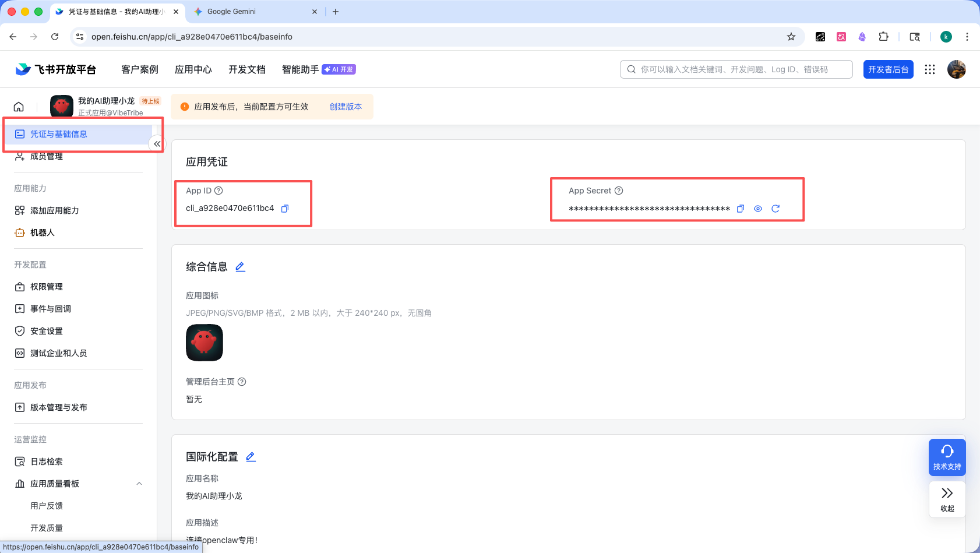Open the Feishu apps grid icon
This screenshot has width=980, height=553.
click(930, 69)
